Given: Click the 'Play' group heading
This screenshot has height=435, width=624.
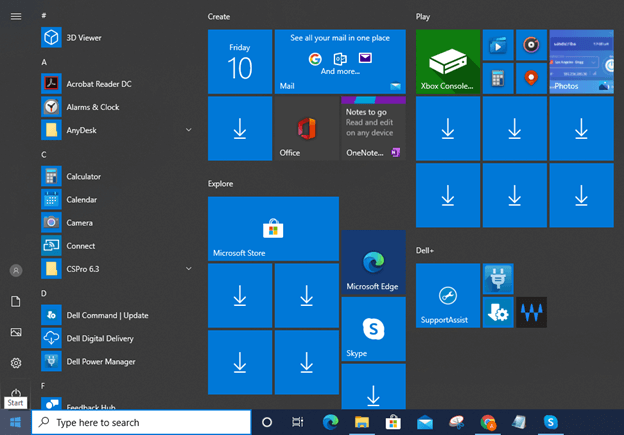Looking at the screenshot, I should point(423,17).
